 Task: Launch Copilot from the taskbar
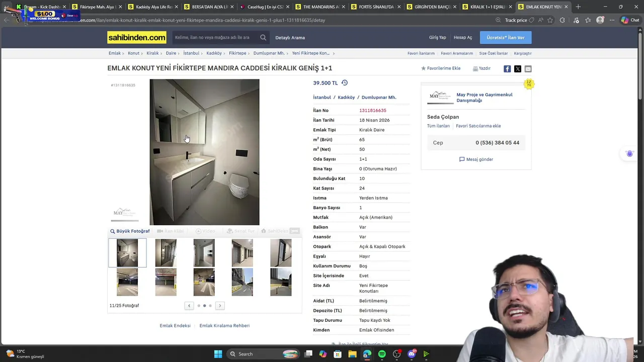click(323, 354)
